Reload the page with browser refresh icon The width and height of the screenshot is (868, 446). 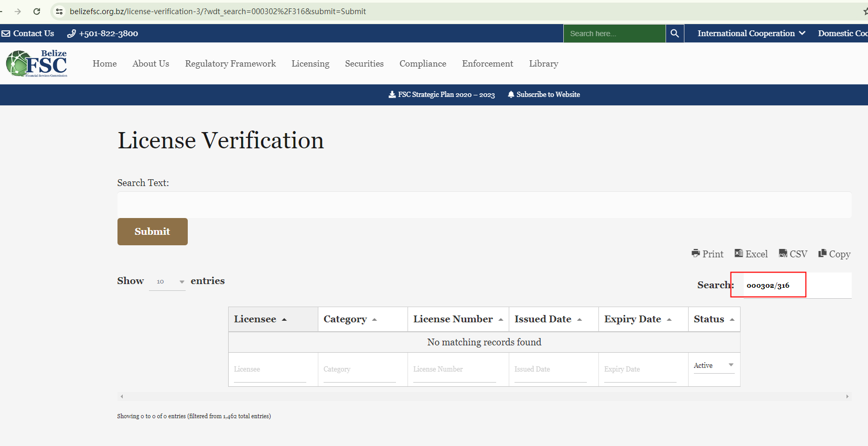[37, 12]
